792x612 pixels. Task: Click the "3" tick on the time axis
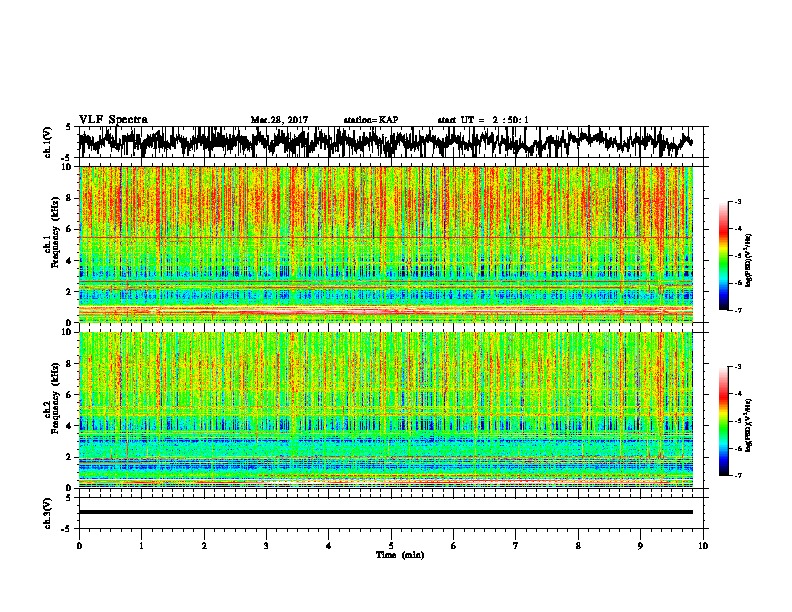tap(266, 545)
